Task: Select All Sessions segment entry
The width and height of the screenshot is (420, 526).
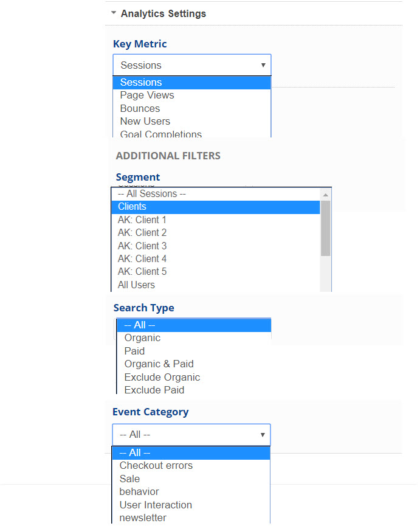Action: [x=152, y=194]
